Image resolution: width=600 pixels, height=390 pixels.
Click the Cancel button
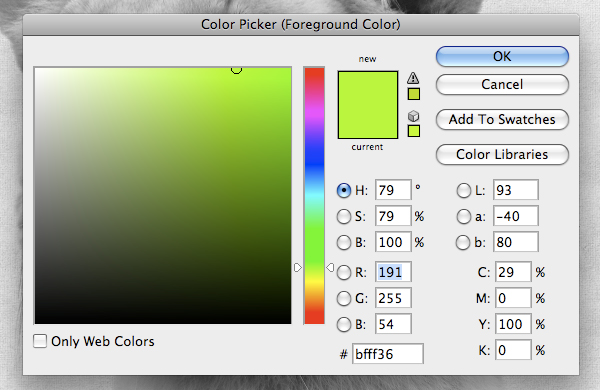tap(502, 84)
